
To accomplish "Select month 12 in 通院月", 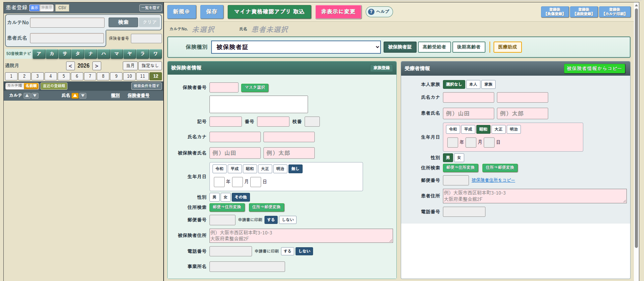I will tap(156, 76).
